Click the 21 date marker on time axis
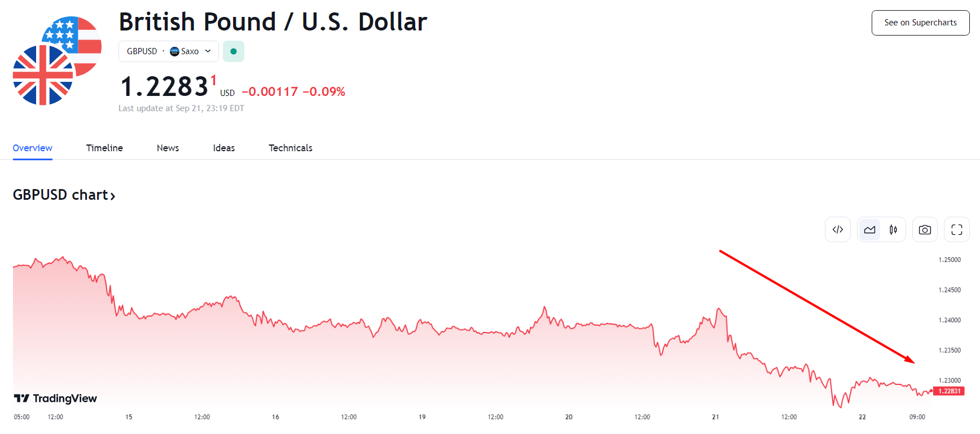 pos(715,417)
